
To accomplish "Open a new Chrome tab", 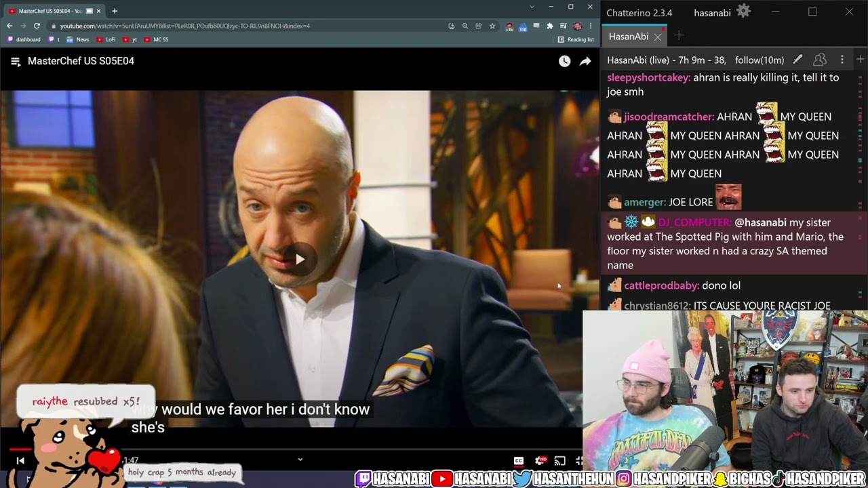I will click(115, 11).
